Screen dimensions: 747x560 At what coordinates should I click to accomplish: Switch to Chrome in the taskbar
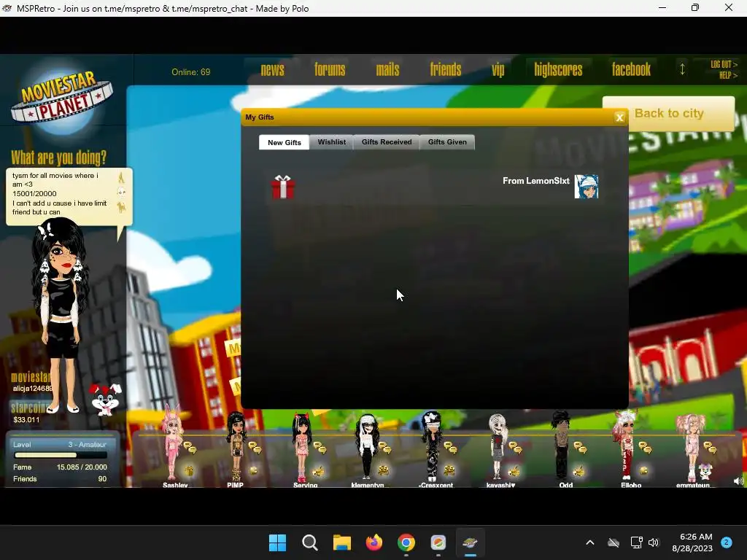406,542
